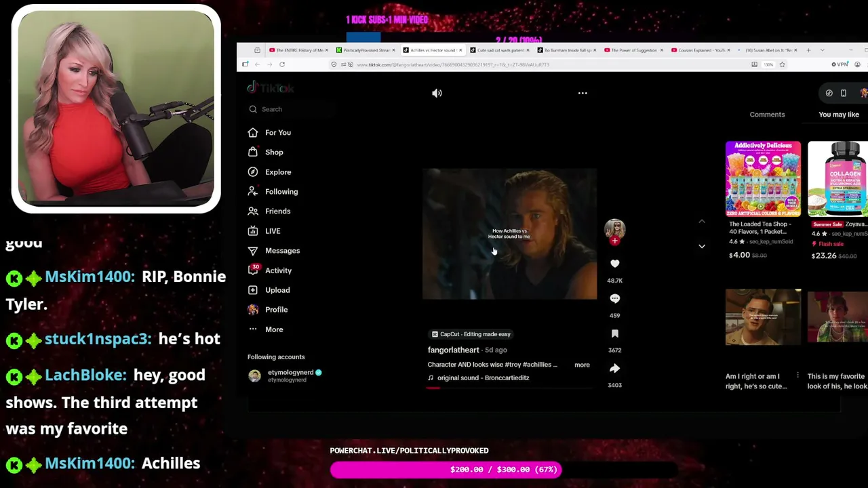The image size is (868, 488).
Task: Switch to the Cousins Explained YouTube tab
Action: pos(701,50)
